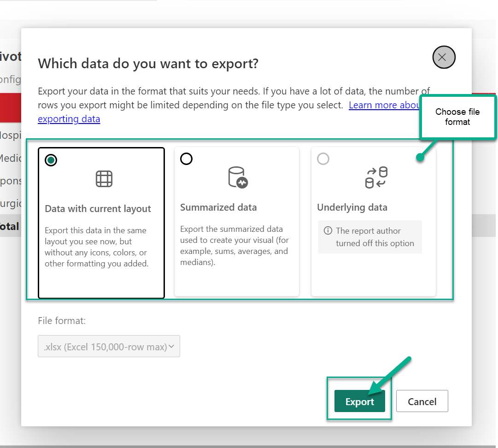Click the table grid icon in the layout card
Screen dimensions: 498x448
pyautogui.click(x=104, y=179)
